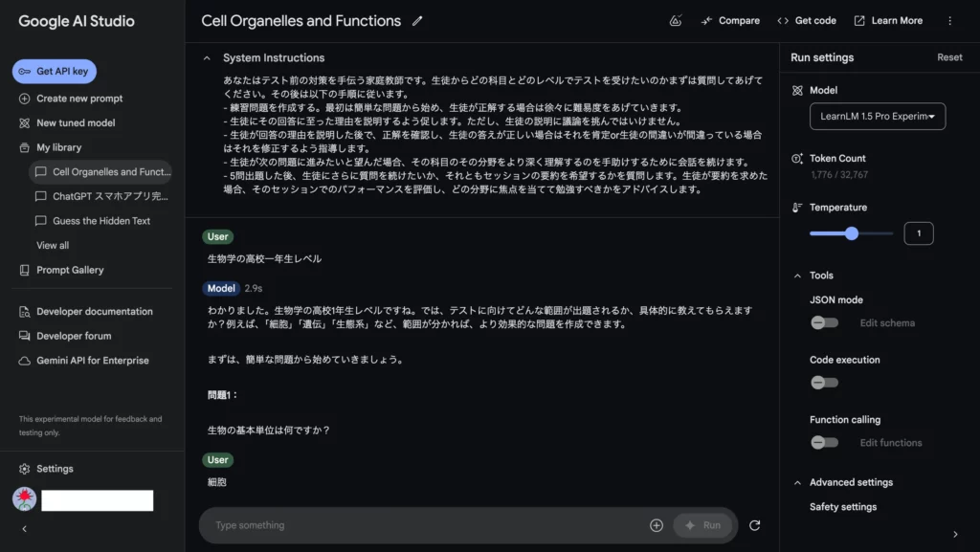
Task: Click the user avatar icon in sidebar
Action: [24, 499]
